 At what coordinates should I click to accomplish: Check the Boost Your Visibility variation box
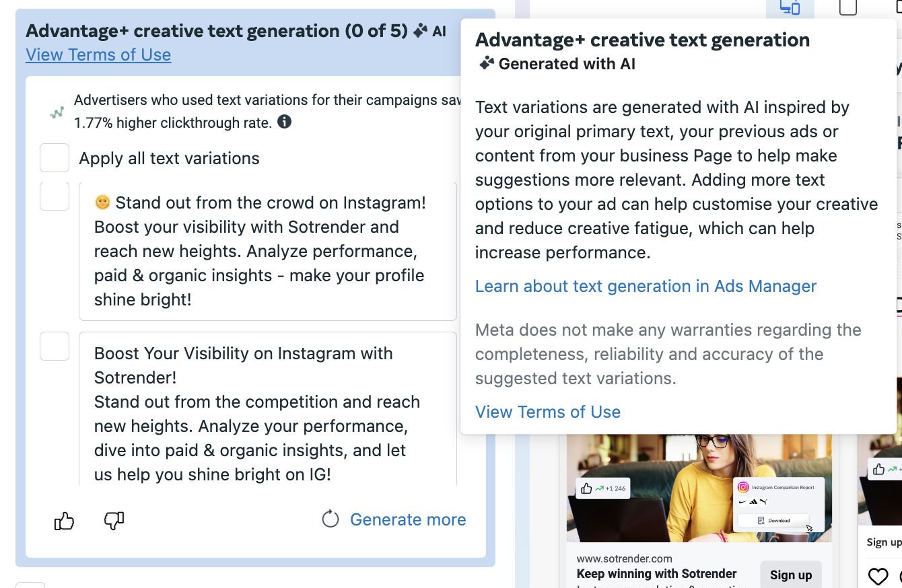pos(55,346)
